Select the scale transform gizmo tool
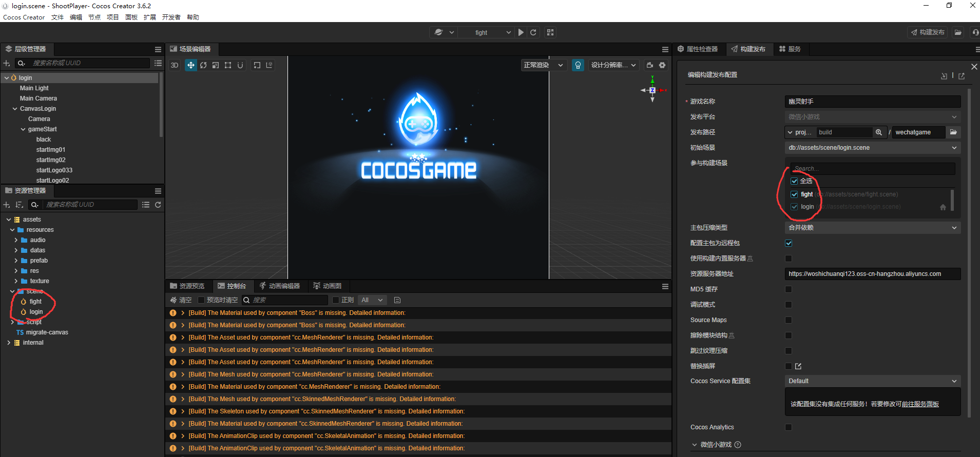The height and width of the screenshot is (457, 980). click(216, 65)
